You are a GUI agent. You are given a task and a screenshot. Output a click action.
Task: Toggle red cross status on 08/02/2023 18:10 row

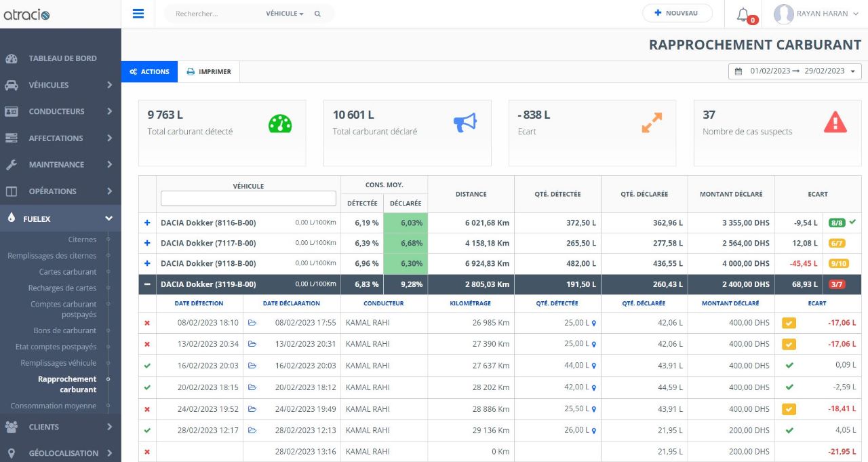coord(147,323)
